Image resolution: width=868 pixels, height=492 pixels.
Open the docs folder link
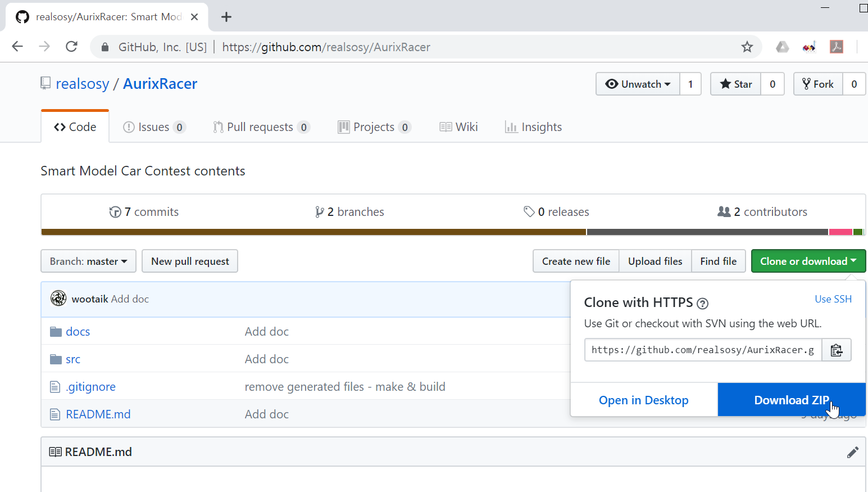click(78, 332)
